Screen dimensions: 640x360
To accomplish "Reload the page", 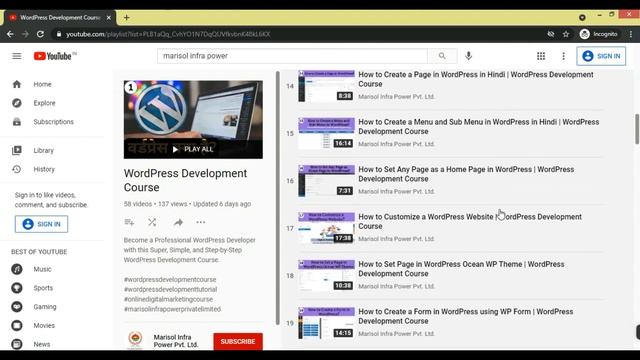I will click(40, 34).
